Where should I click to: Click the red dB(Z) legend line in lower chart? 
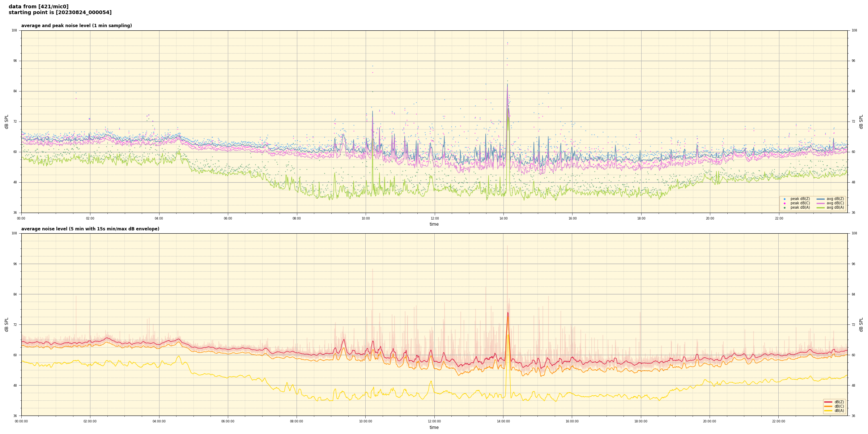pos(828,402)
